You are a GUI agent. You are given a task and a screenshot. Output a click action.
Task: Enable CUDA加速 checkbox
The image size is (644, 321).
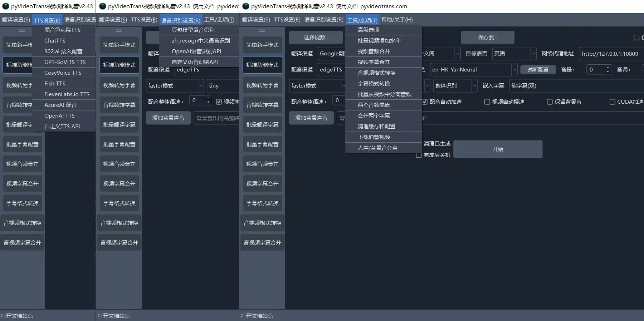612,102
